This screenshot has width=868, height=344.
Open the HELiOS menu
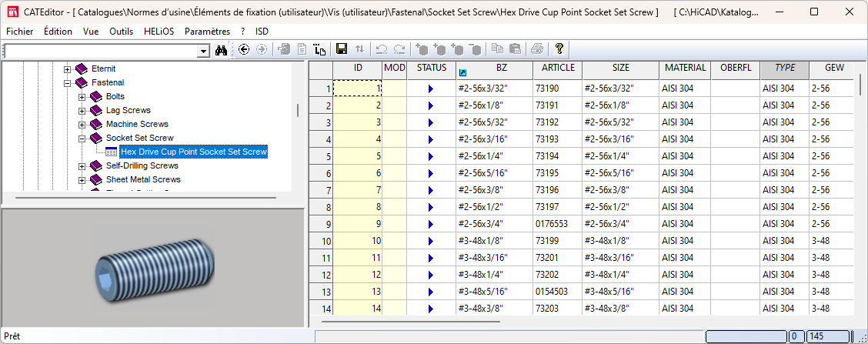[159, 32]
